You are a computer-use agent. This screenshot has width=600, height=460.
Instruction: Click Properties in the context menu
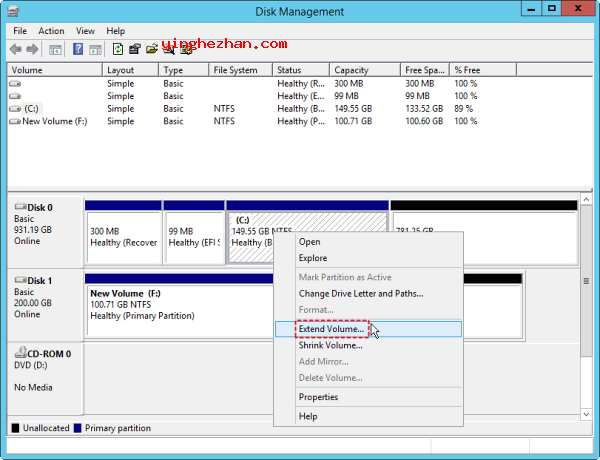318,397
